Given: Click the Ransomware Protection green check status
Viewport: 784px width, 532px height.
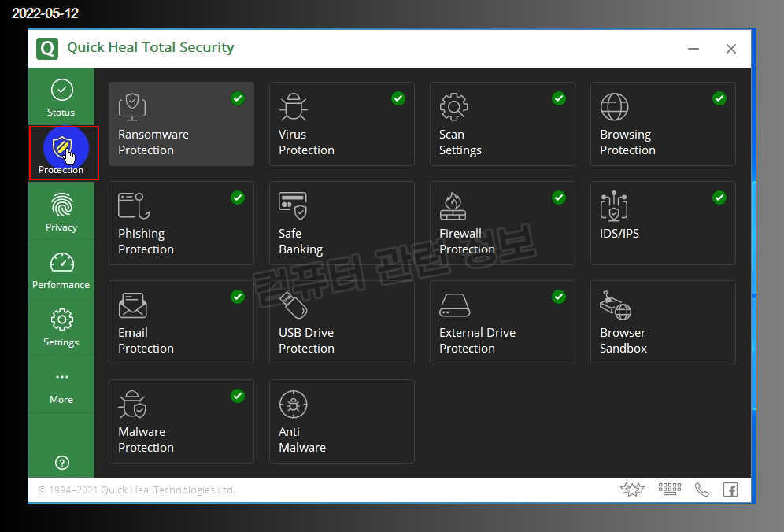Looking at the screenshot, I should 238,98.
